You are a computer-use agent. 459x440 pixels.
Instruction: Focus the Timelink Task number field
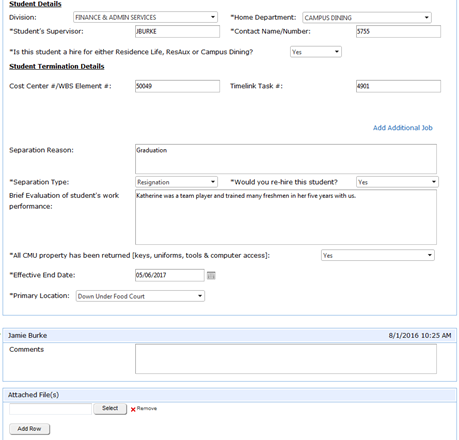[398, 86]
